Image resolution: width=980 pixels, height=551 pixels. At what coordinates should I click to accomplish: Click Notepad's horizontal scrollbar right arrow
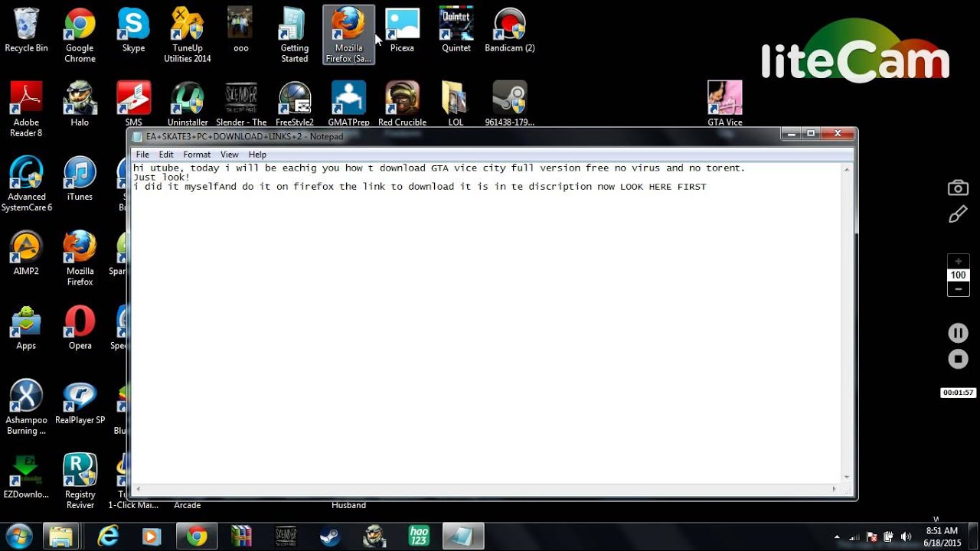pyautogui.click(x=835, y=488)
